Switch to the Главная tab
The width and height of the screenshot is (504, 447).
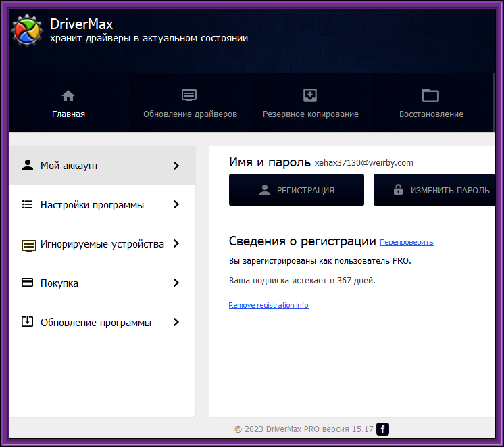coord(68,103)
